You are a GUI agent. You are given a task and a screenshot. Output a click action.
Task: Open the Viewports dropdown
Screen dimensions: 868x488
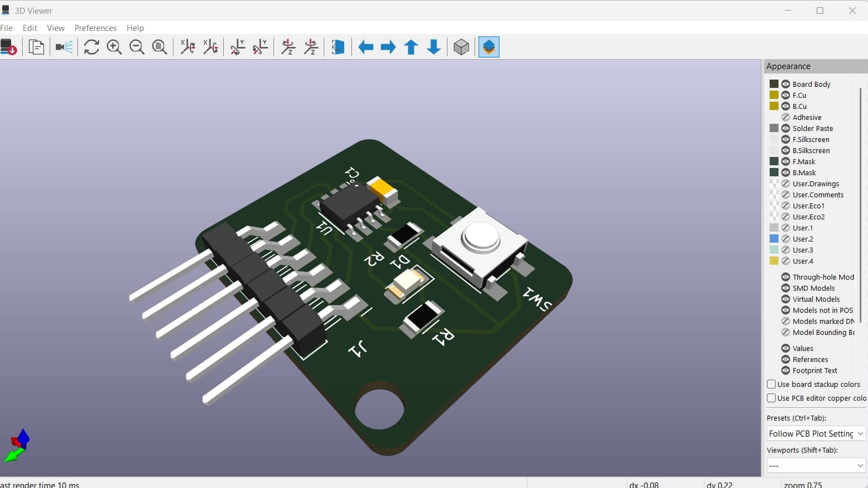pos(816,465)
